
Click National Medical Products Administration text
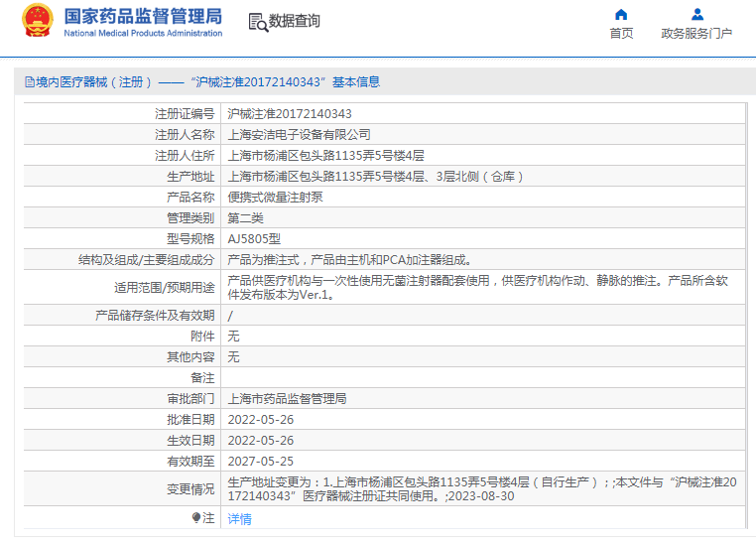click(143, 34)
